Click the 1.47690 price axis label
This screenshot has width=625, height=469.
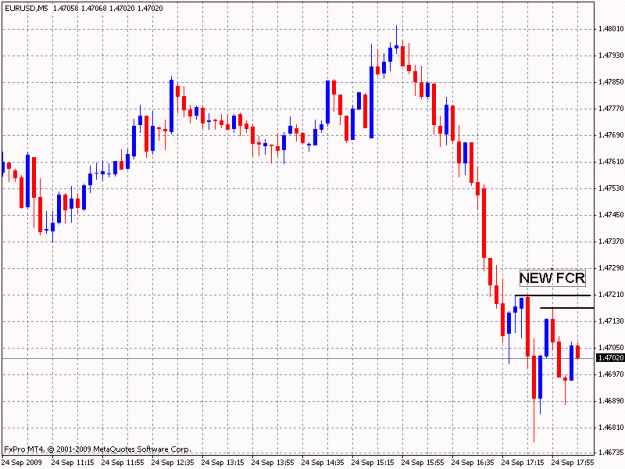point(611,135)
